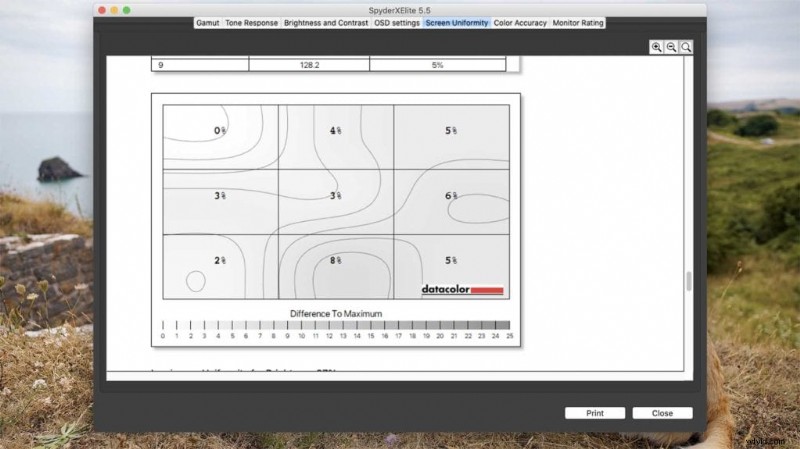The image size is (800, 449).
Task: Click the yellow minimize window button
Action: pyautogui.click(x=114, y=10)
